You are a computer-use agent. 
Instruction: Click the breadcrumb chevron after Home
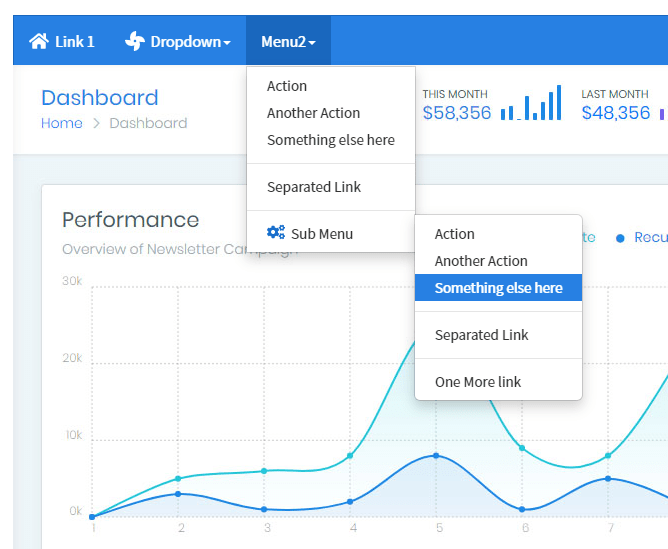click(96, 124)
